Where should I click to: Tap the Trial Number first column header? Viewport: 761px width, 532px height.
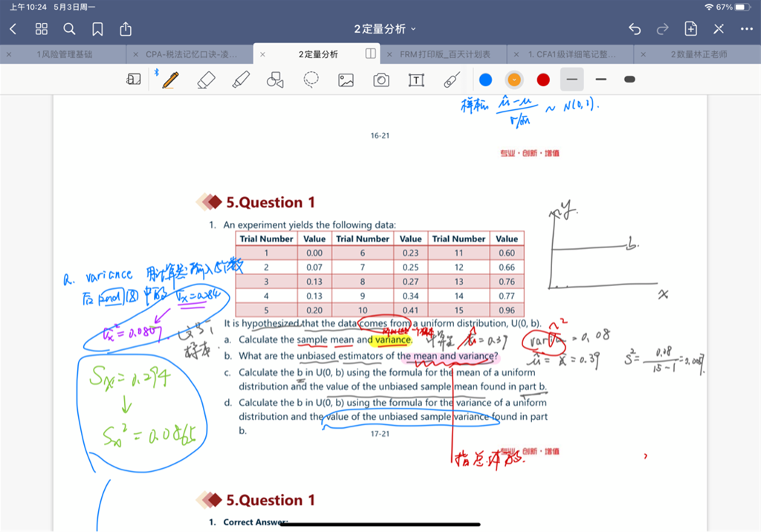tap(267, 239)
